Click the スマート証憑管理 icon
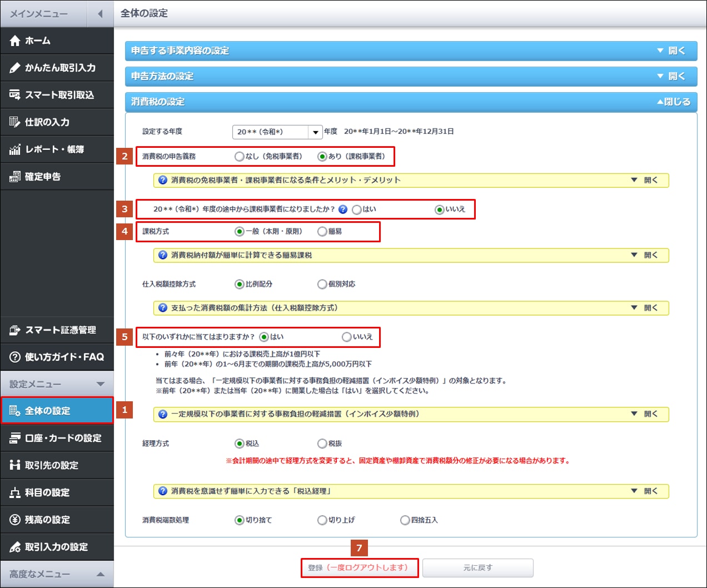707x588 pixels. pos(15,330)
